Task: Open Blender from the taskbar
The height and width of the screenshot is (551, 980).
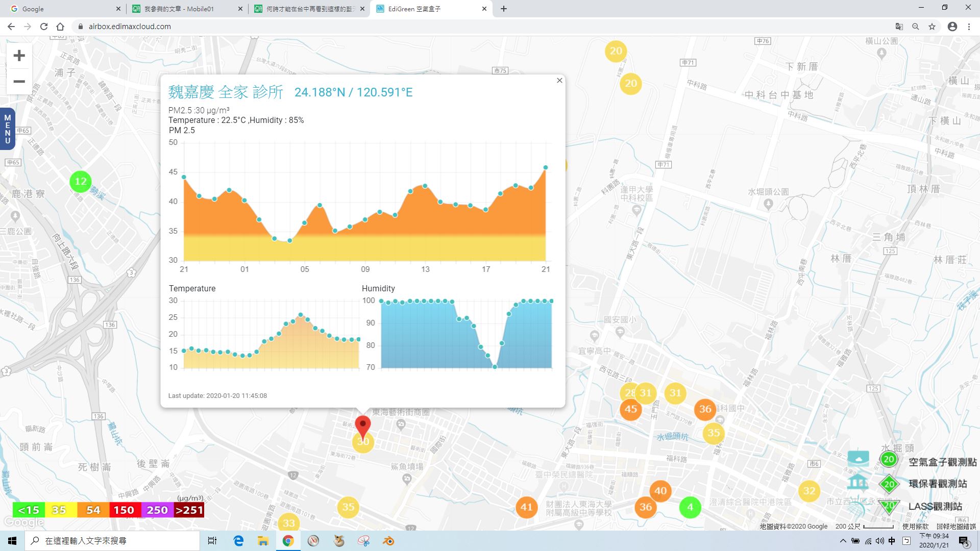Action: (x=389, y=541)
